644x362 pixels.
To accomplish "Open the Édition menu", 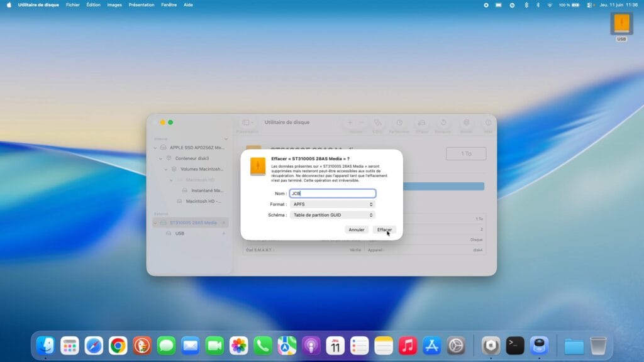I will pos(93,5).
